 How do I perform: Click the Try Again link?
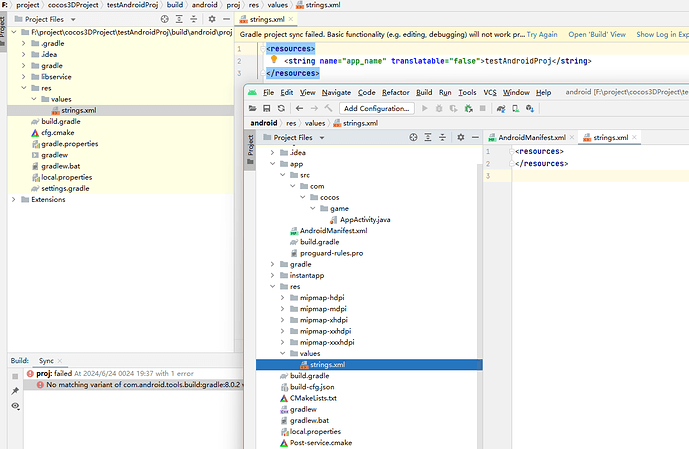pos(541,34)
